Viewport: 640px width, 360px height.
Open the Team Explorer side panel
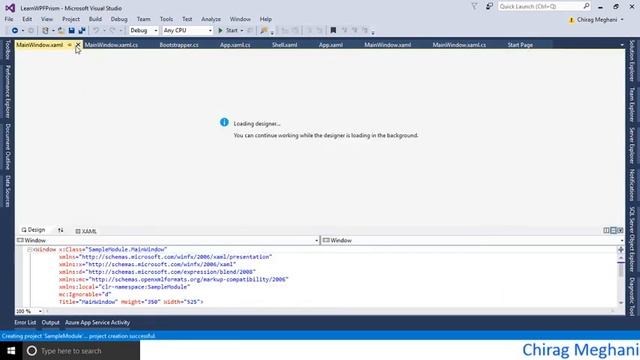(632, 104)
